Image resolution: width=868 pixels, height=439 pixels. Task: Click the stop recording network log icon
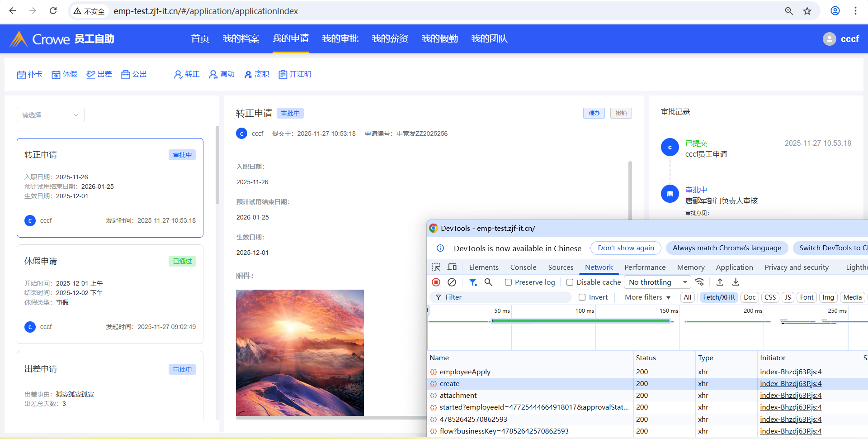pyautogui.click(x=436, y=282)
